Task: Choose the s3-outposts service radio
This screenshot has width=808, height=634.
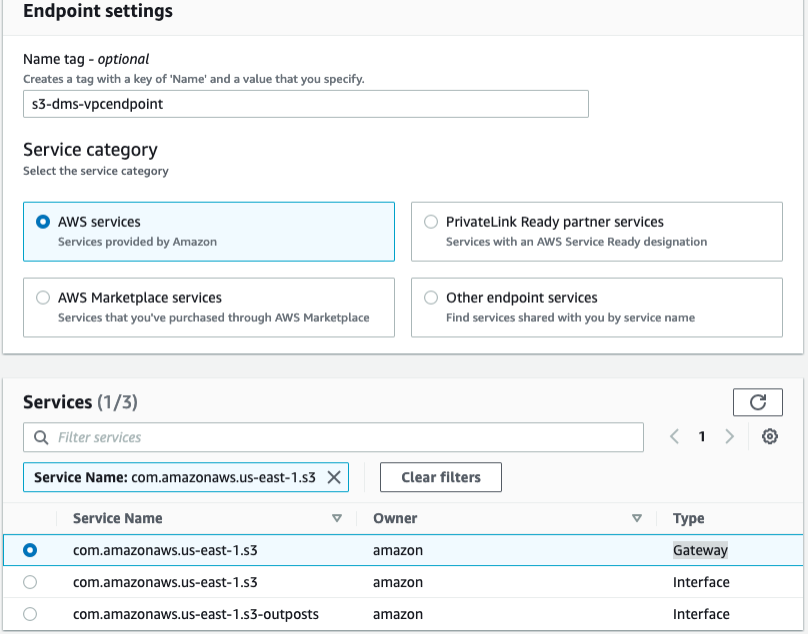Action: point(30,614)
